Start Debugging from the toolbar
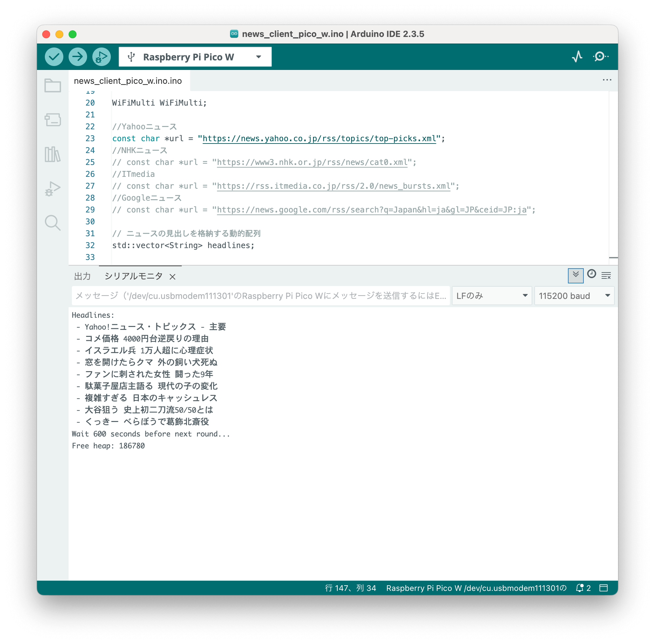Image resolution: width=655 pixels, height=644 pixels. click(x=101, y=56)
